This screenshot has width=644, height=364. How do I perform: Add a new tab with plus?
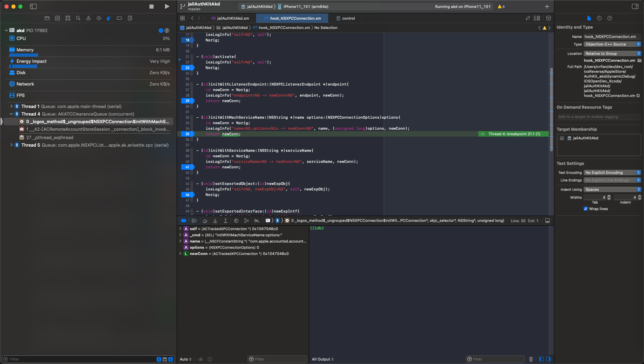pyautogui.click(x=547, y=7)
